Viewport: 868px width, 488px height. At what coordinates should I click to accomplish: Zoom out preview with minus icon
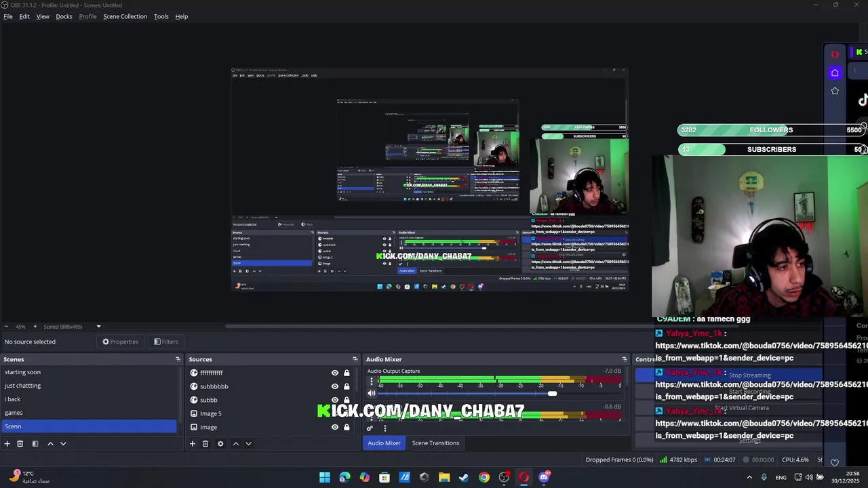click(x=6, y=327)
